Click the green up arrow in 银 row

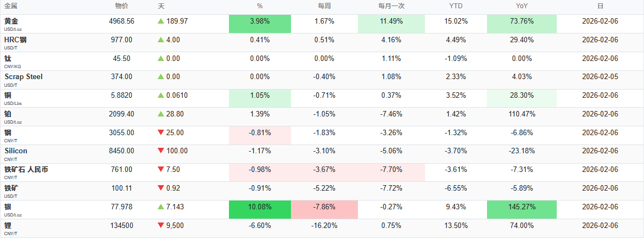click(161, 207)
